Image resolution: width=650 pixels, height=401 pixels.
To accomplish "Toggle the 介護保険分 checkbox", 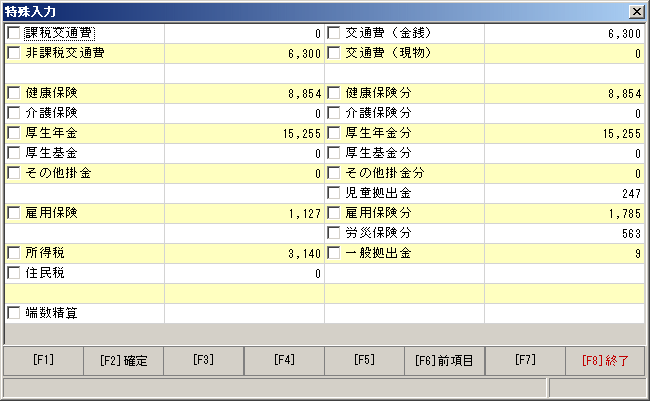I will click(x=334, y=112).
